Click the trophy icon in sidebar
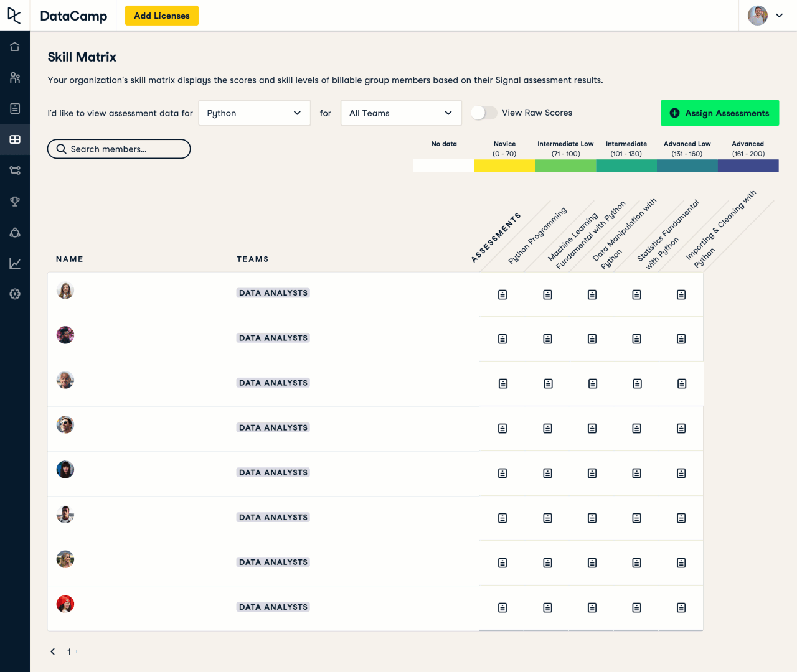 pos(15,201)
